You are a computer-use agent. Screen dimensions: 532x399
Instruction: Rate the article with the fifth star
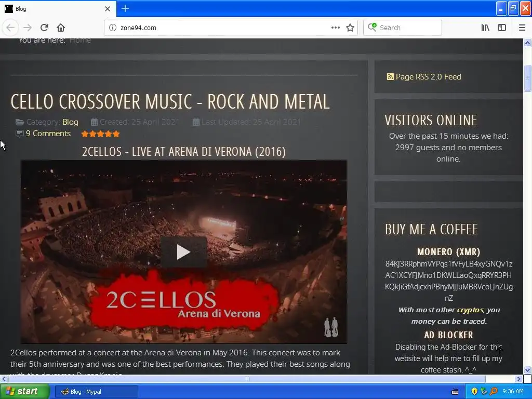pyautogui.click(x=116, y=134)
